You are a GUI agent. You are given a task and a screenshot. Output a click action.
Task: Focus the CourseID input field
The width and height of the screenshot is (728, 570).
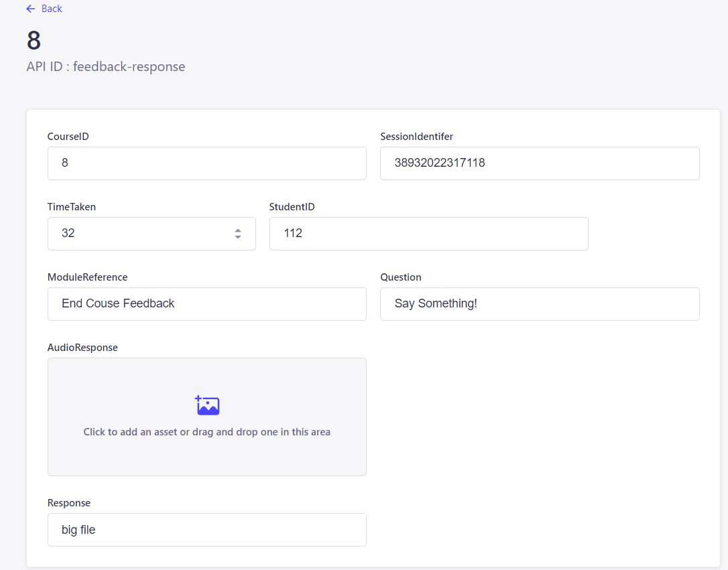click(206, 163)
